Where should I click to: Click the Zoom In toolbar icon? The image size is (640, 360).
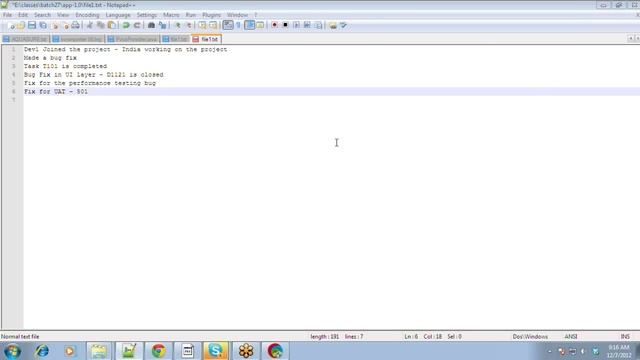pyautogui.click(x=178, y=25)
